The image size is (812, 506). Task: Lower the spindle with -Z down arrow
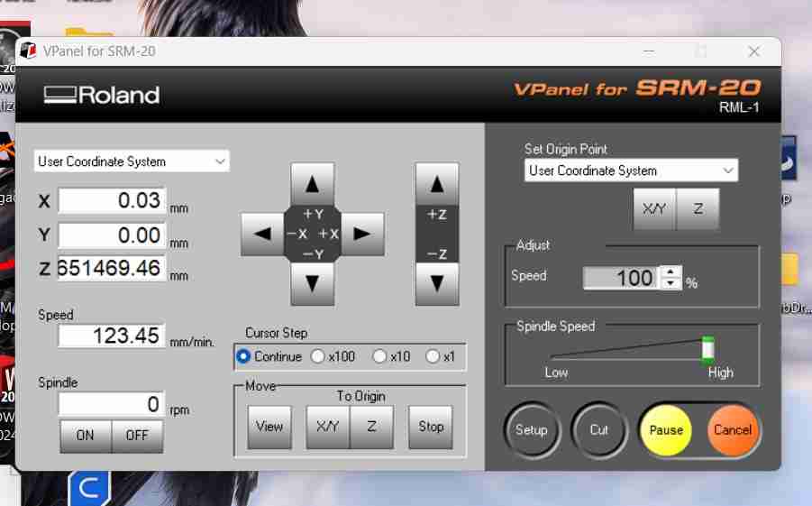coord(436,283)
